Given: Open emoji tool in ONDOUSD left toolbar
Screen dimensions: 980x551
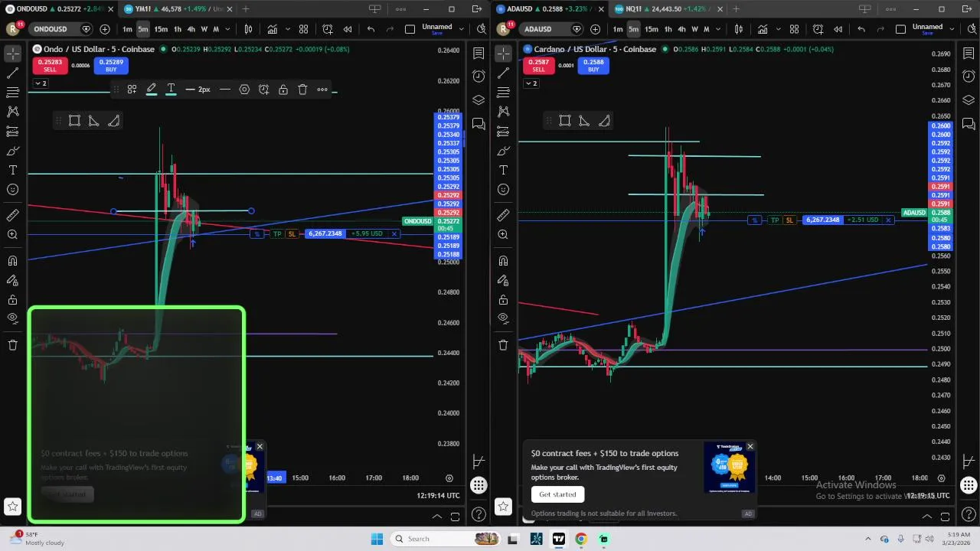Looking at the screenshot, I should click(13, 189).
